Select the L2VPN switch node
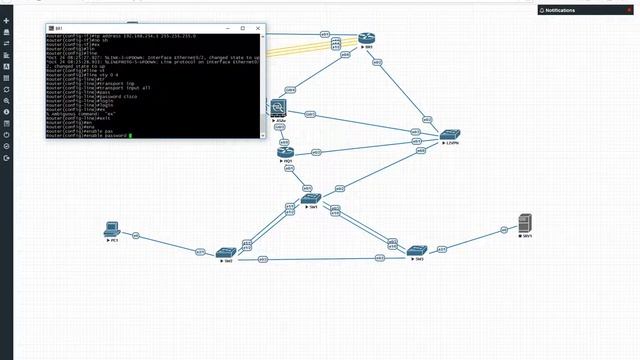The width and height of the screenshot is (640, 360). 450,134
